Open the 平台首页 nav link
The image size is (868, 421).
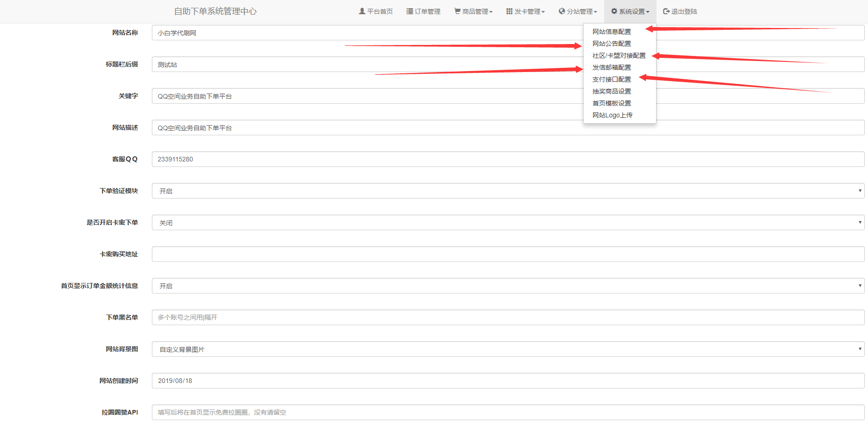click(376, 11)
